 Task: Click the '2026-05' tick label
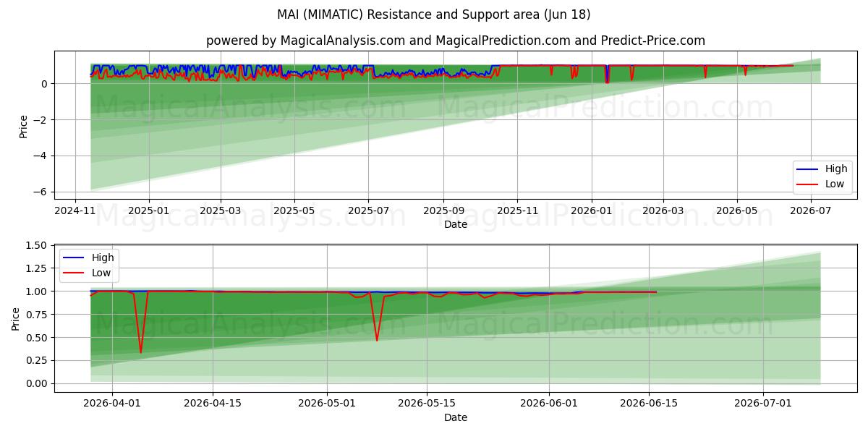736,210
